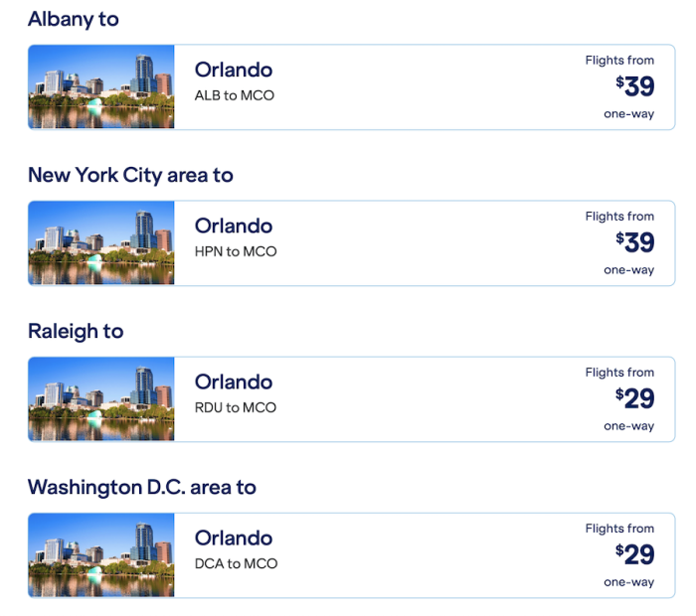Select the ALB to MCO route text

tap(235, 95)
